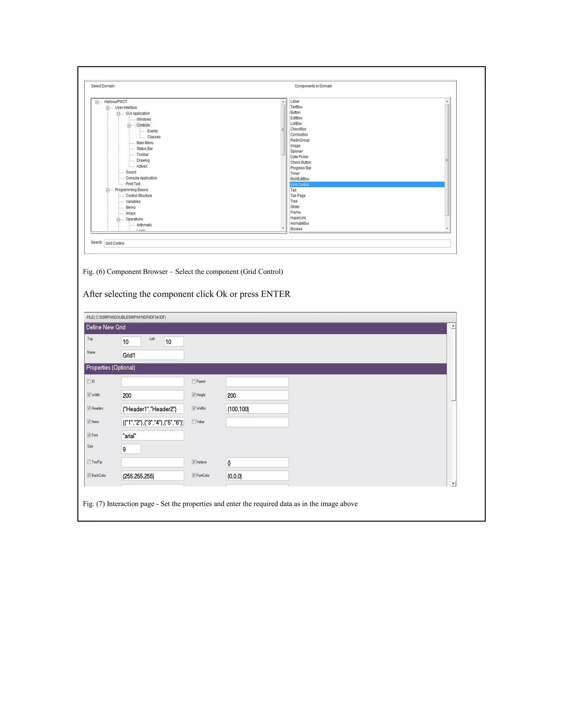Screen dimensions: 563x728
Task: Click the Top value field
Action: point(131,342)
